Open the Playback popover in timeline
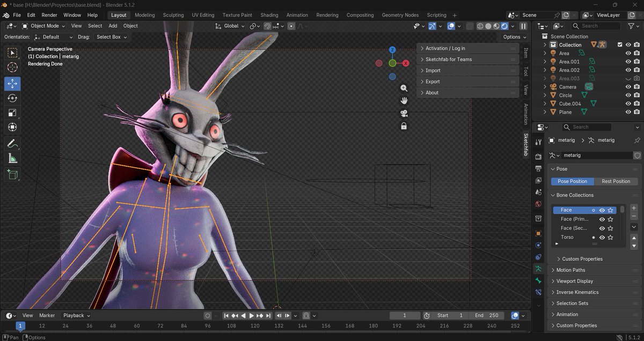644x341 pixels. click(x=76, y=316)
